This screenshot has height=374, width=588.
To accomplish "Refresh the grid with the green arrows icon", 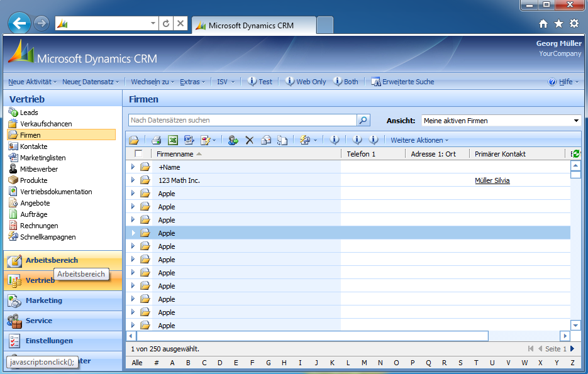I will (x=575, y=153).
